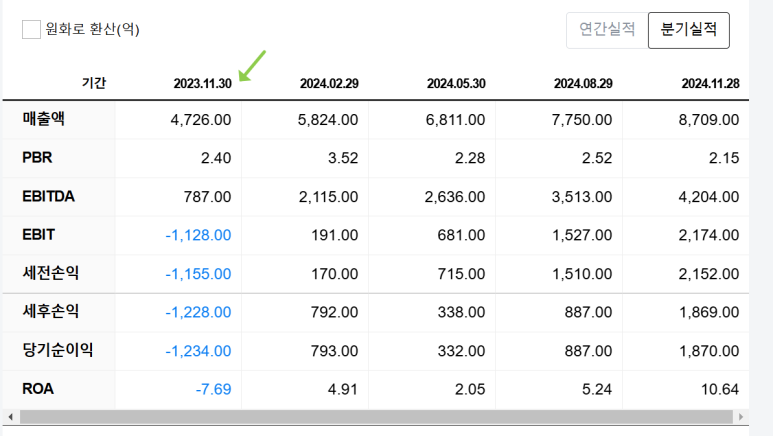Click the 2024.08.29 column header
The width and height of the screenshot is (773, 436).
coord(583,83)
